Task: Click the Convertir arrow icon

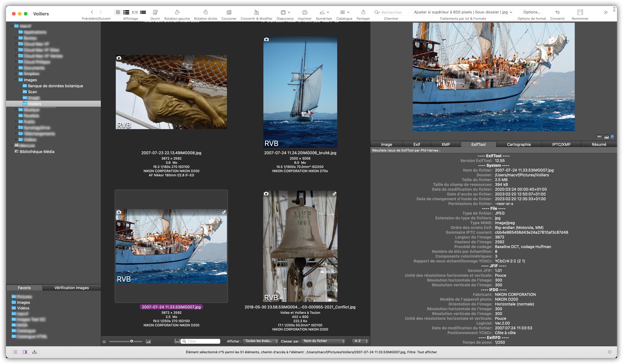Action: coord(557,12)
